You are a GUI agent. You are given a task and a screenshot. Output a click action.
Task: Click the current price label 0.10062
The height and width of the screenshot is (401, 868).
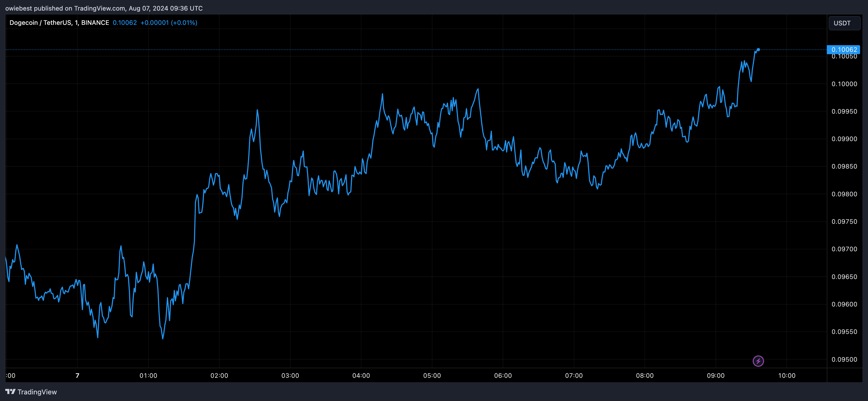coord(843,50)
